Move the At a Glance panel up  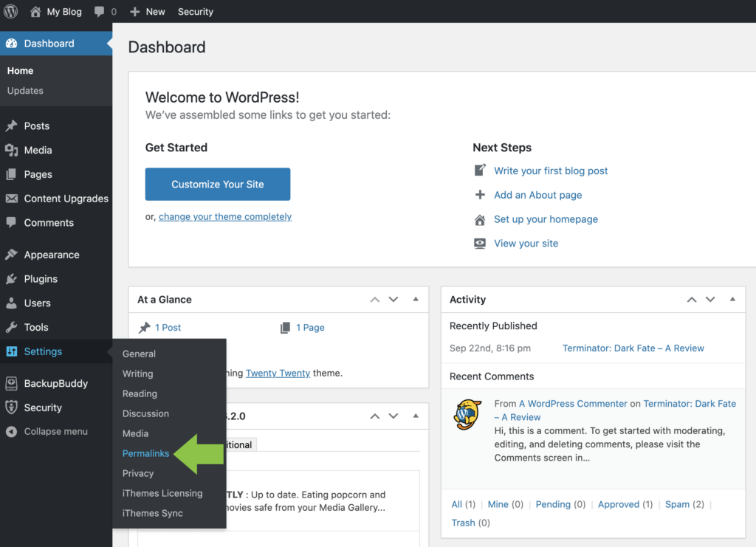pos(375,300)
